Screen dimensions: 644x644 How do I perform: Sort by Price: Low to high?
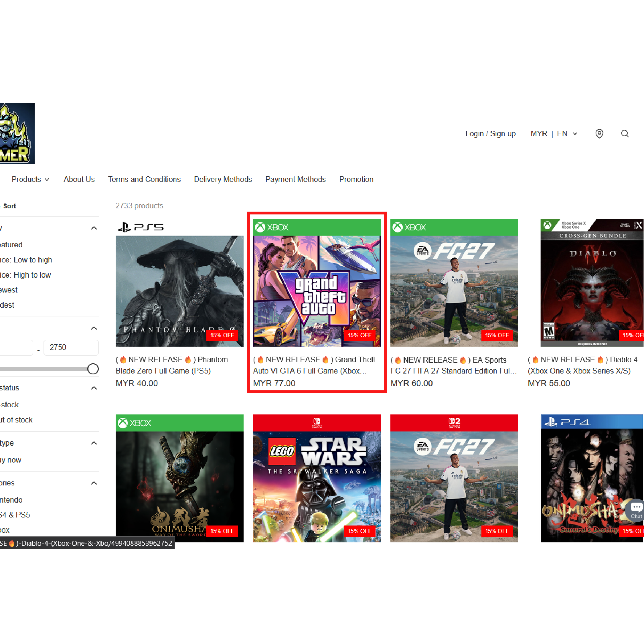26,260
